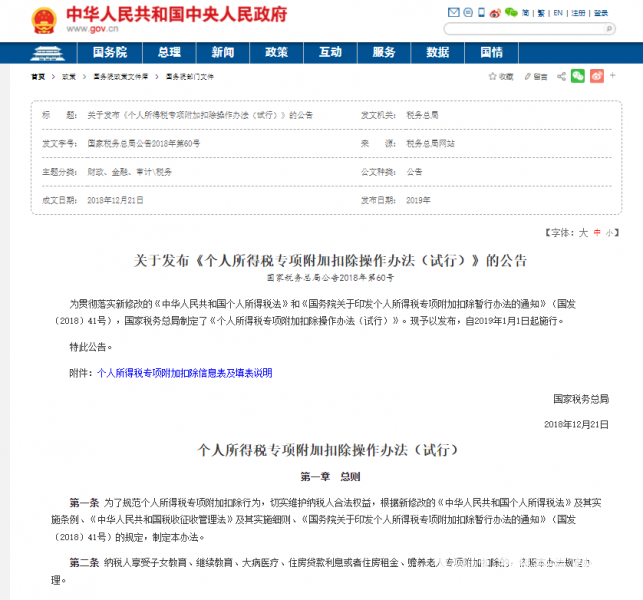Click document type value 公告

click(414, 172)
